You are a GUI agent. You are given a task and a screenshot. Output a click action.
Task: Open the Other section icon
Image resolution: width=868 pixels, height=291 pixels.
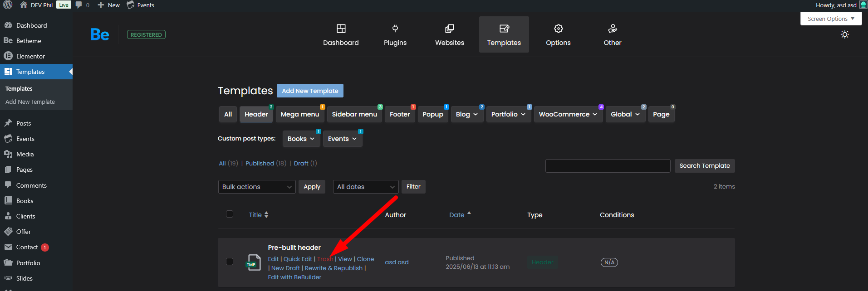612,29
